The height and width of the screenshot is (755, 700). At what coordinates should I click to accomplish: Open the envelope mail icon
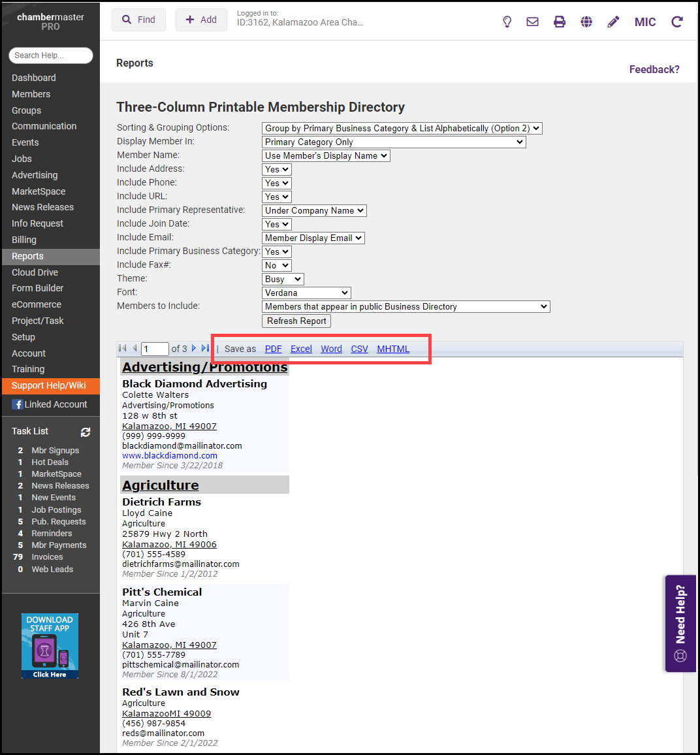533,22
